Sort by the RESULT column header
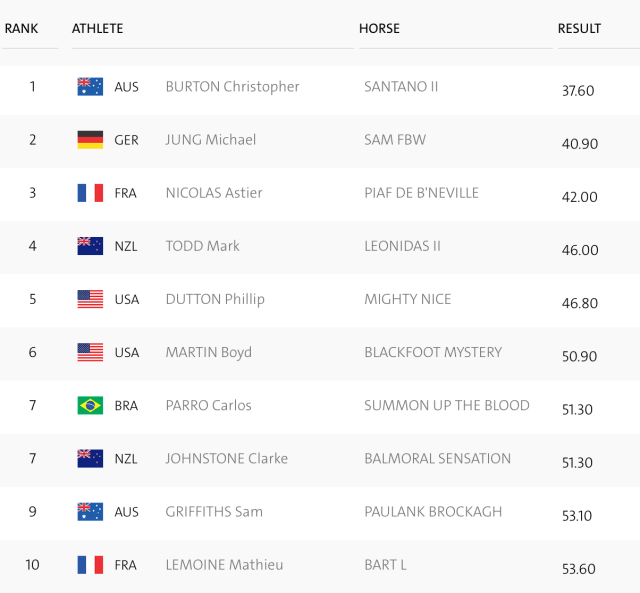The width and height of the screenshot is (640, 593). pyautogui.click(x=579, y=29)
